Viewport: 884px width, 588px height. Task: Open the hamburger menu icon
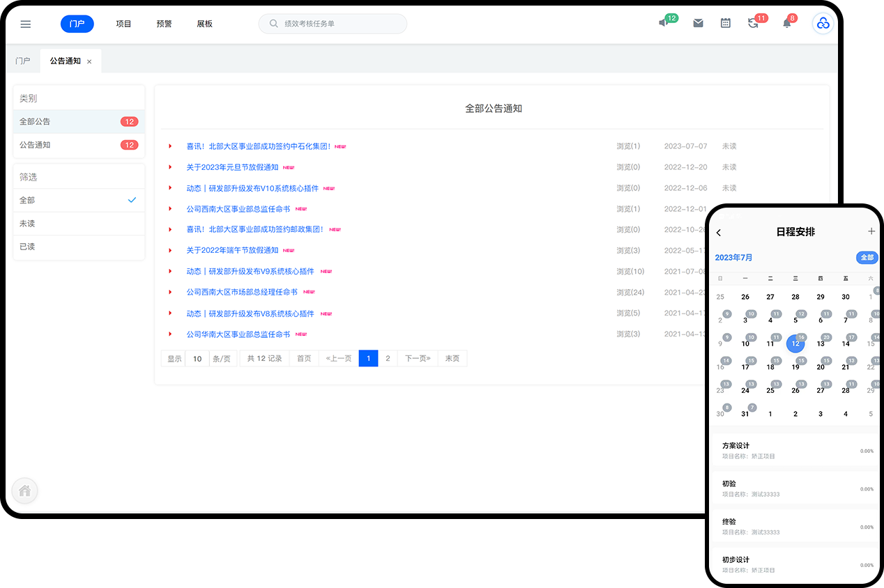pyautogui.click(x=26, y=24)
